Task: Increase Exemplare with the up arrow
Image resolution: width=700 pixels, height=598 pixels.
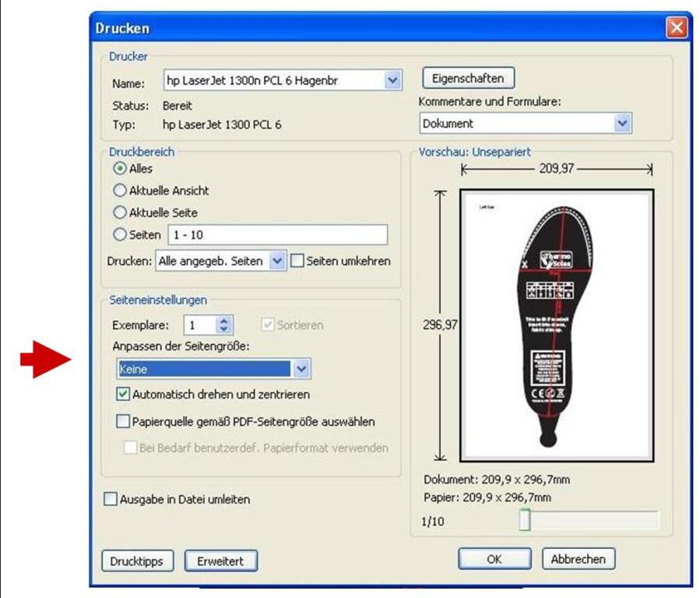Action: pyautogui.click(x=224, y=321)
